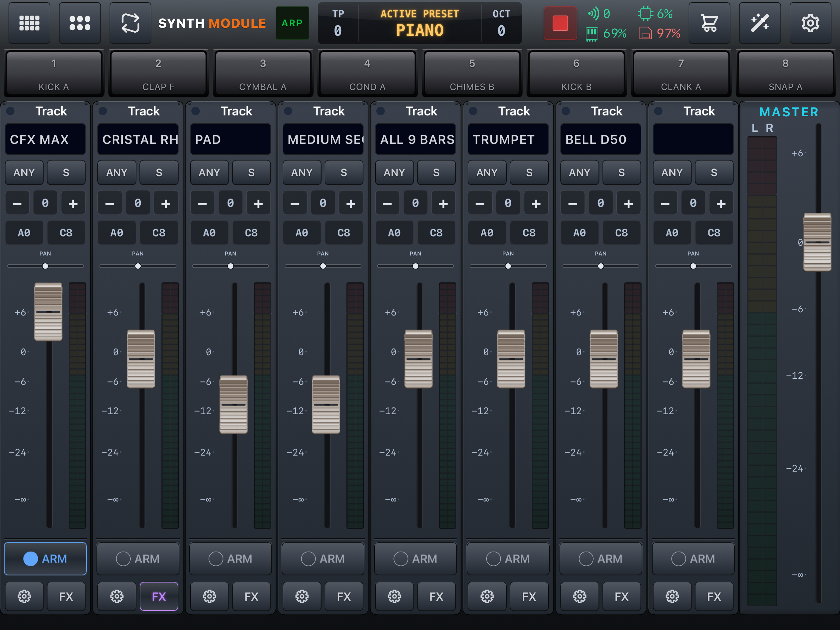The image size is (840, 630).
Task: Open CFX MAX track settings gear
Action: (x=24, y=596)
